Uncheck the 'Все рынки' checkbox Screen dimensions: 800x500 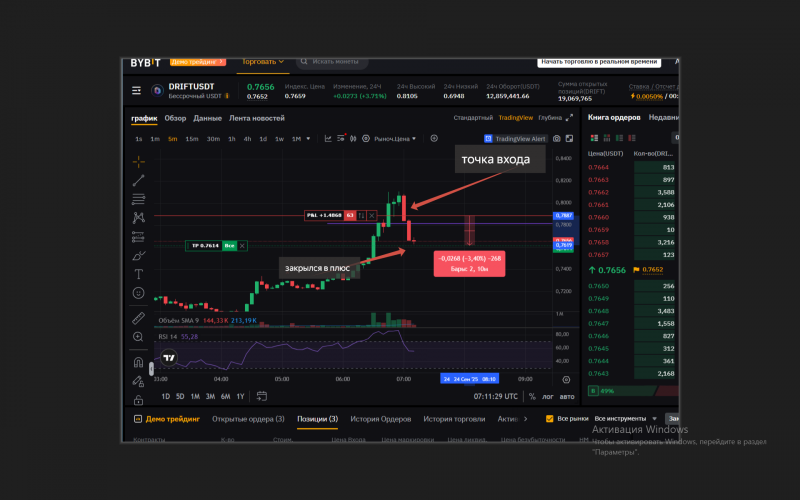click(x=549, y=419)
